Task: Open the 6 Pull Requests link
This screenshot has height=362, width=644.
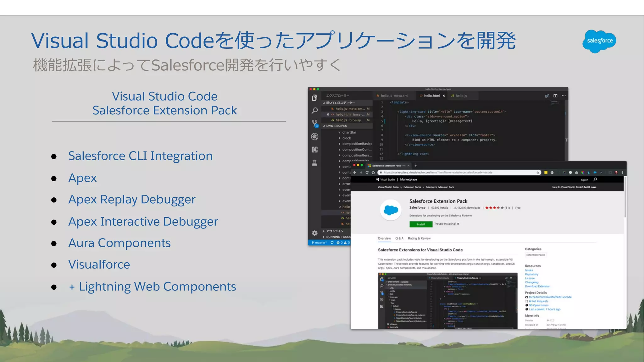Action: [538, 301]
